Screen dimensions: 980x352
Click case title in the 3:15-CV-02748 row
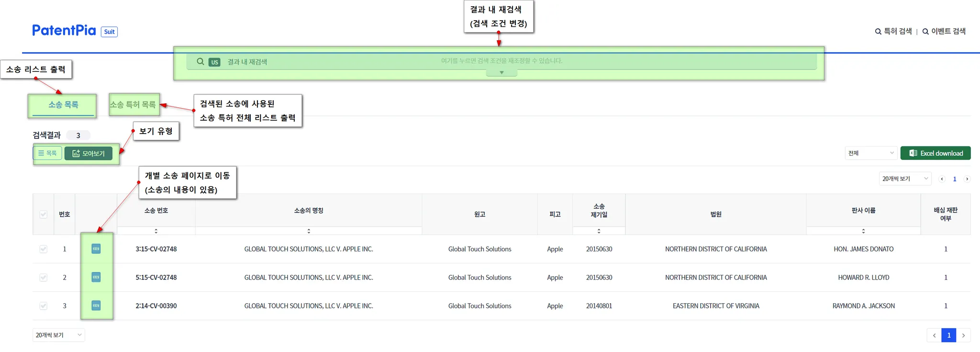309,249
